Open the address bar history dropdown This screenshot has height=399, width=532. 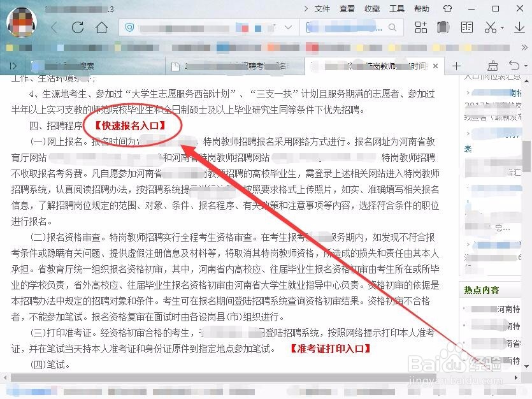click(x=289, y=27)
